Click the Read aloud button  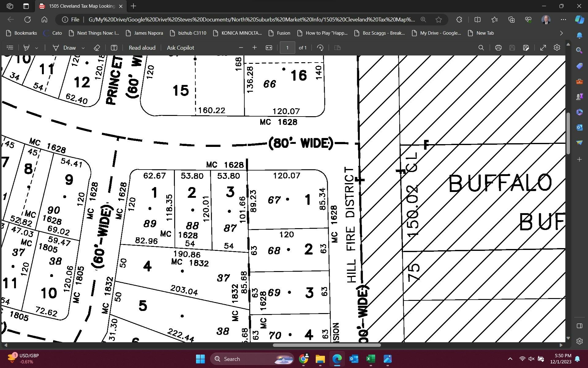[142, 48]
